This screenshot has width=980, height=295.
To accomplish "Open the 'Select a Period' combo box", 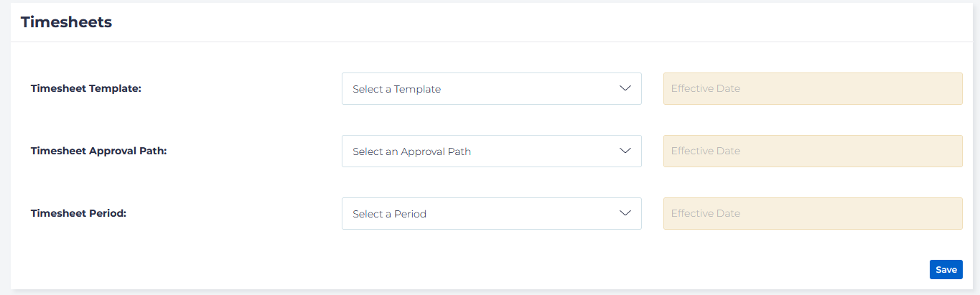I will pyautogui.click(x=491, y=213).
